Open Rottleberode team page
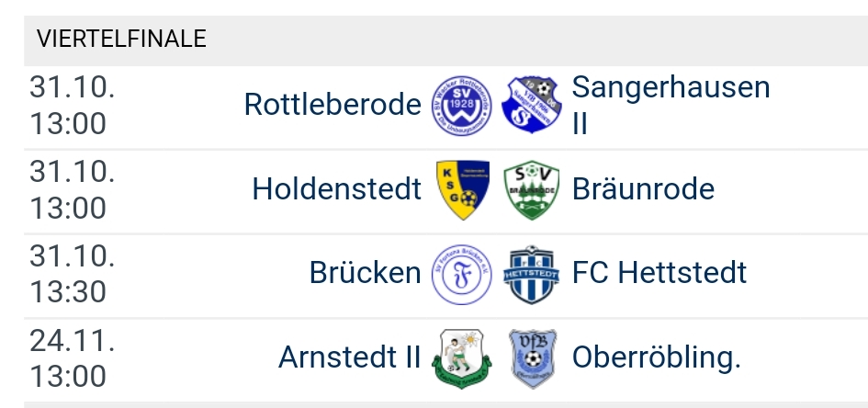Image resolution: width=868 pixels, height=408 pixels. pos(333,104)
